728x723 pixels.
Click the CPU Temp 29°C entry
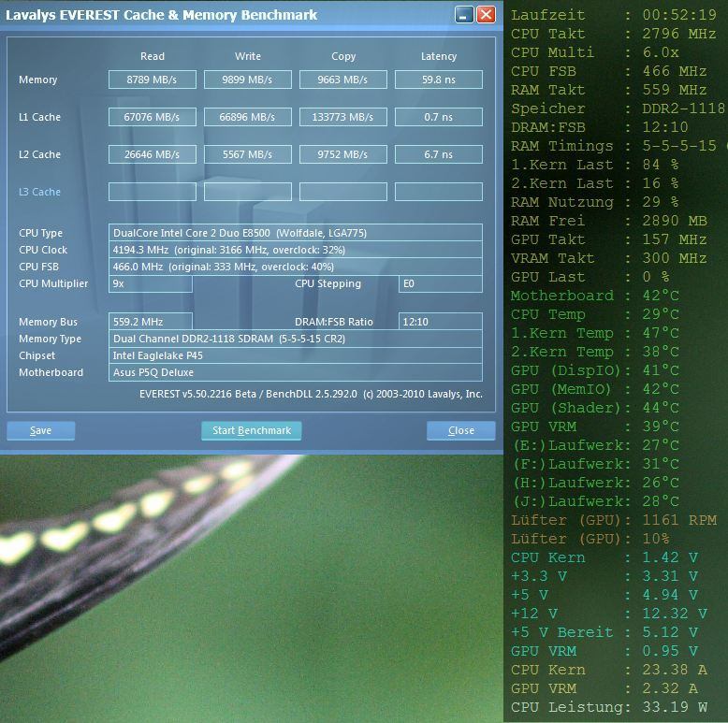click(x=595, y=314)
